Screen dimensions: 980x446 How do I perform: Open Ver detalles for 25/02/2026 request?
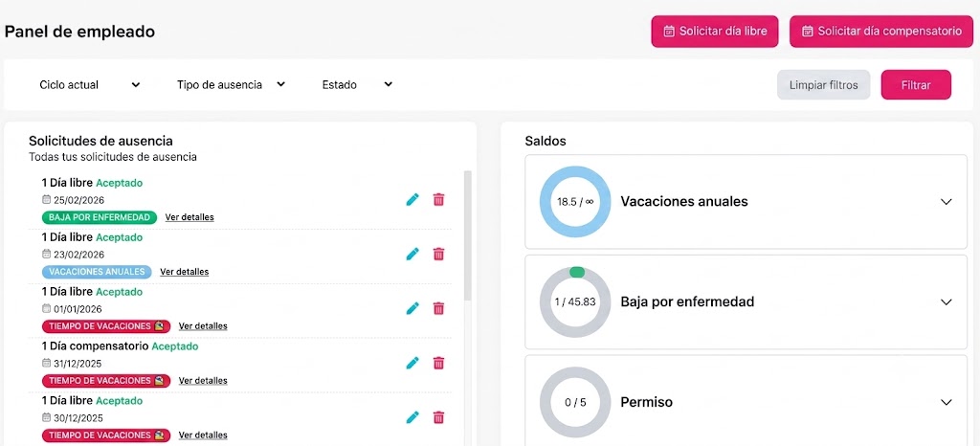[189, 217]
